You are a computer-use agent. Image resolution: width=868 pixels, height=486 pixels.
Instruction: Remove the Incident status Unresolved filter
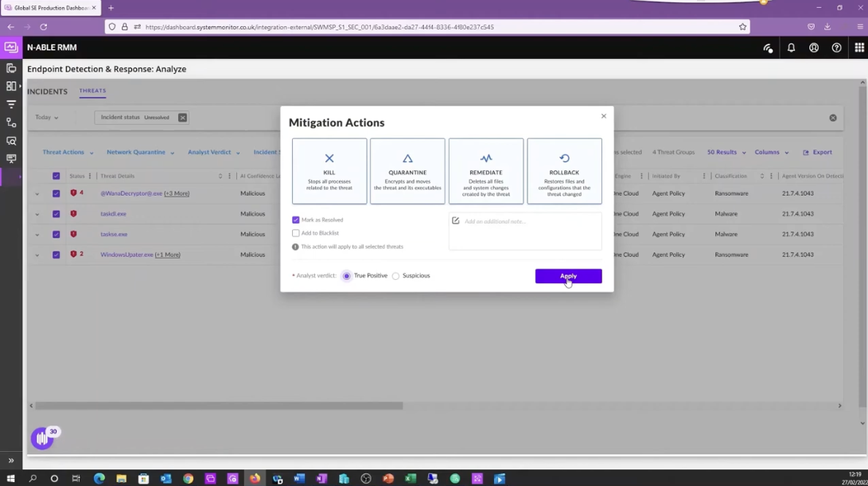tap(182, 118)
